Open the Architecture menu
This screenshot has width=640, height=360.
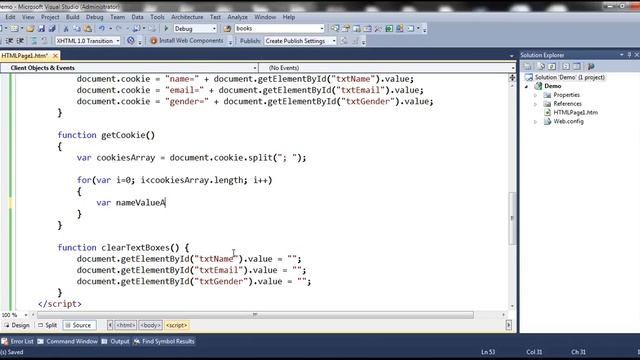point(187,17)
